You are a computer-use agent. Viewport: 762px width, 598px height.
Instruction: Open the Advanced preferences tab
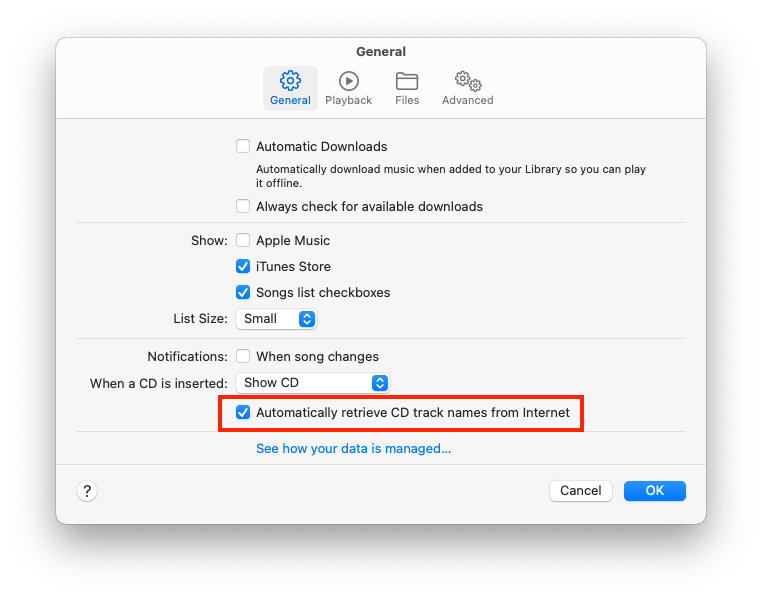(x=468, y=88)
